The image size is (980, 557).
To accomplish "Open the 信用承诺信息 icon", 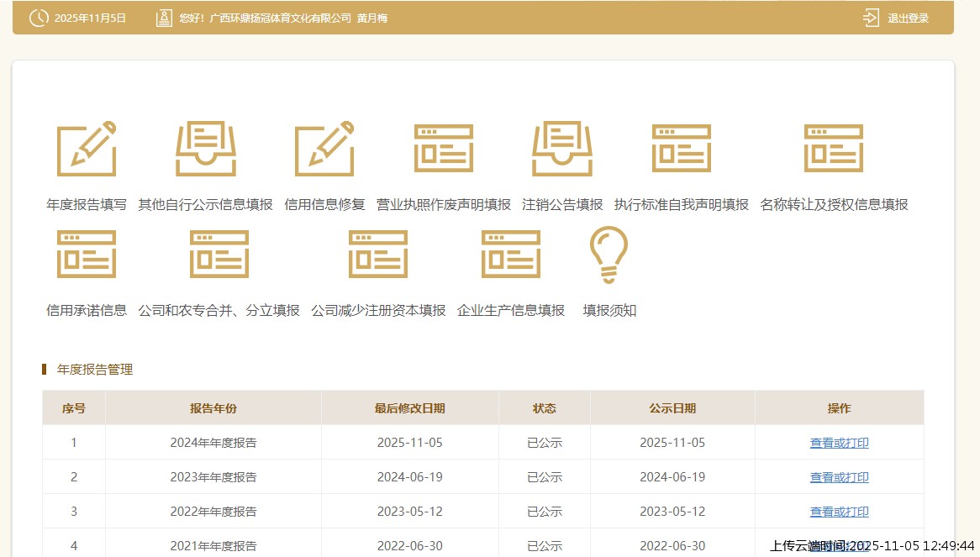I will [x=87, y=255].
